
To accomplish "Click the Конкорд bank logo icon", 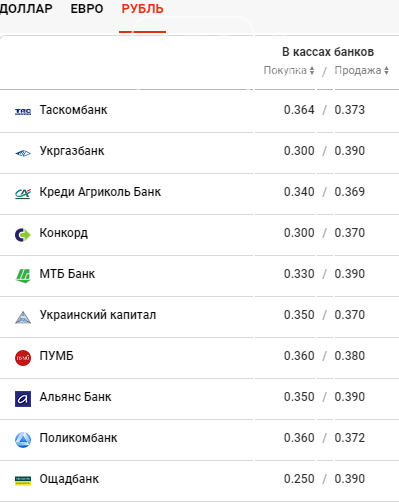I will point(23,235).
